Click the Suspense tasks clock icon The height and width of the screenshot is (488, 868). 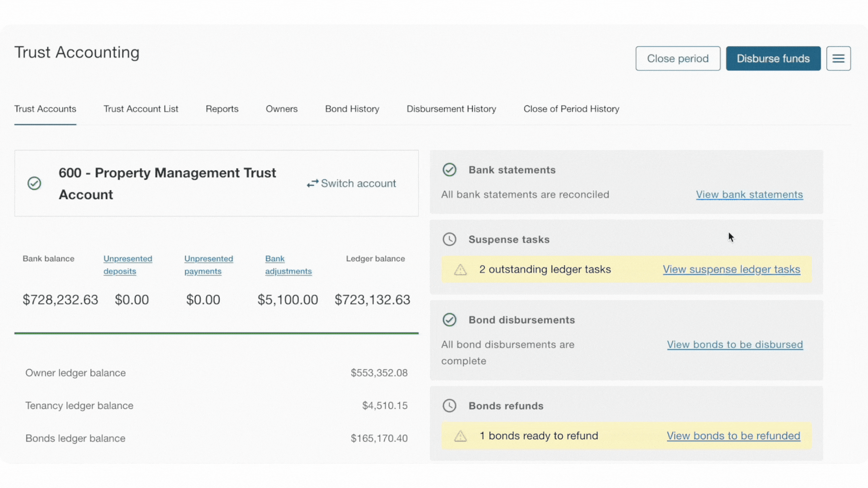[449, 239]
